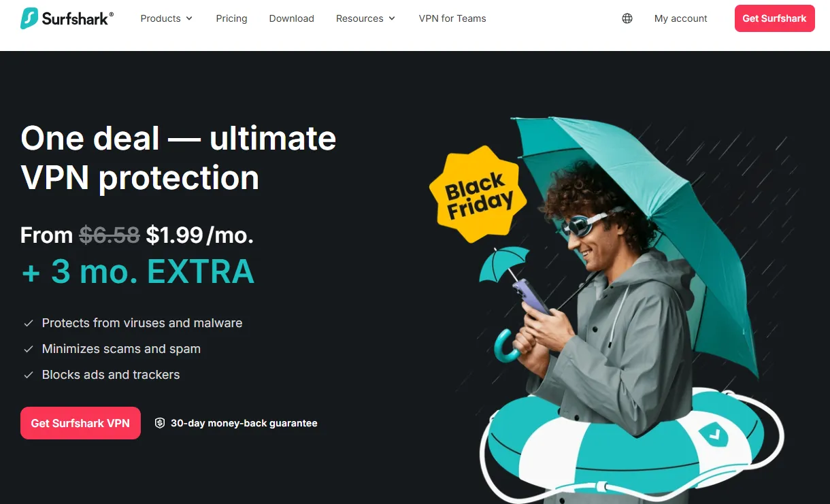830x504 pixels.
Task: Click the Get Surfshark VPN button
Action: coord(80,423)
